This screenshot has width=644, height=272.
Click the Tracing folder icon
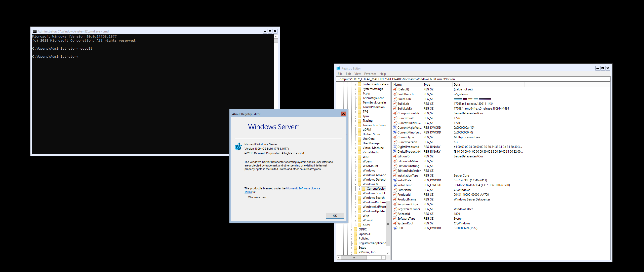pos(359,121)
